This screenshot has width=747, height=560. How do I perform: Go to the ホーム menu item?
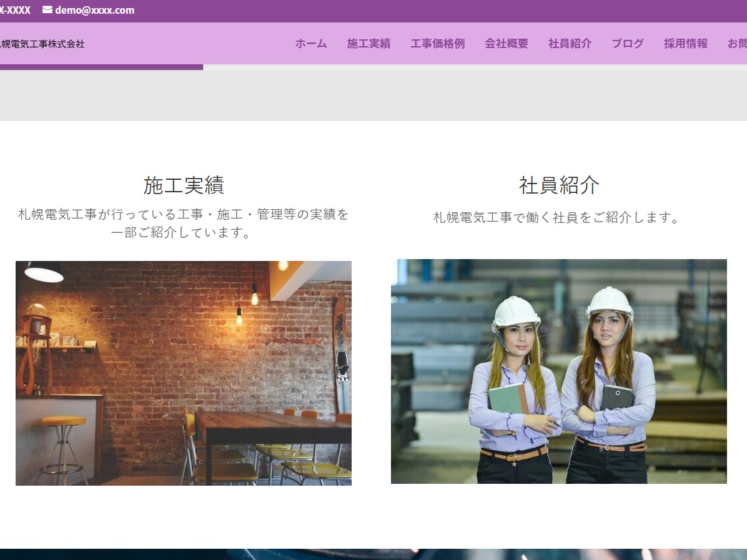pyautogui.click(x=311, y=43)
